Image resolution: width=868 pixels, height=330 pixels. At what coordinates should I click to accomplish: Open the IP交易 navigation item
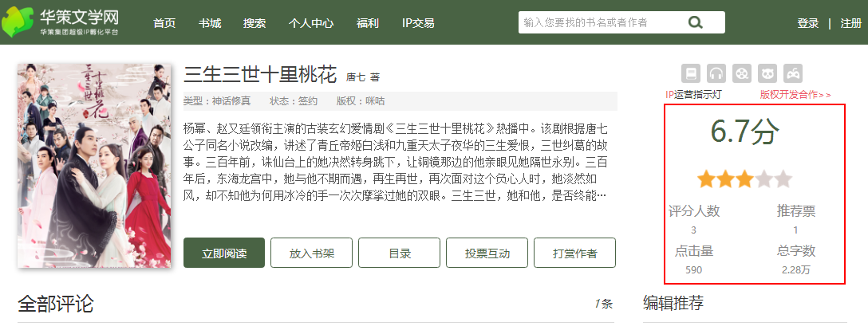[418, 23]
